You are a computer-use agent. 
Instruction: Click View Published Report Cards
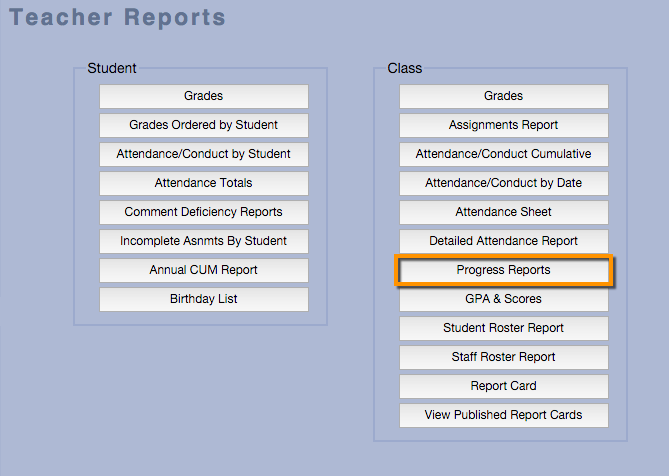[503, 415]
